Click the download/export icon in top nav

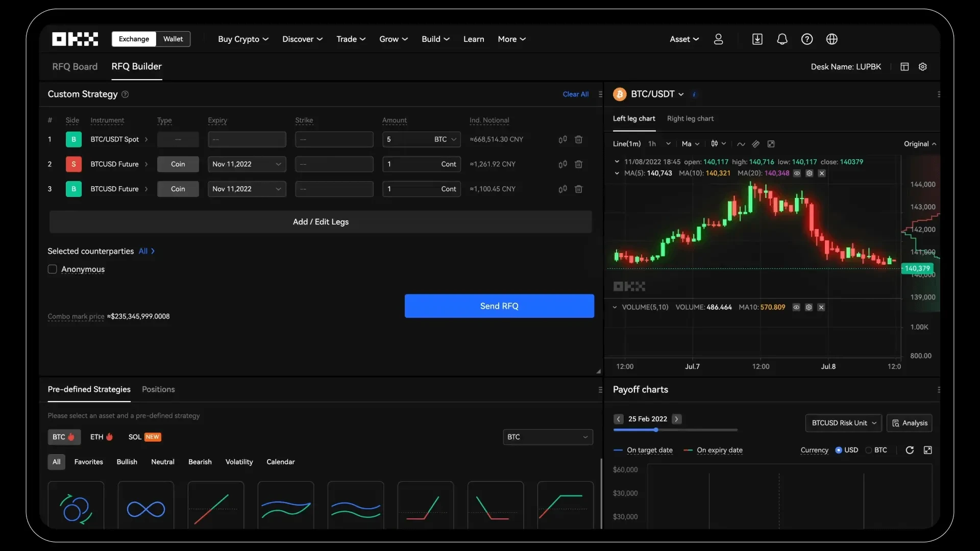(x=757, y=39)
